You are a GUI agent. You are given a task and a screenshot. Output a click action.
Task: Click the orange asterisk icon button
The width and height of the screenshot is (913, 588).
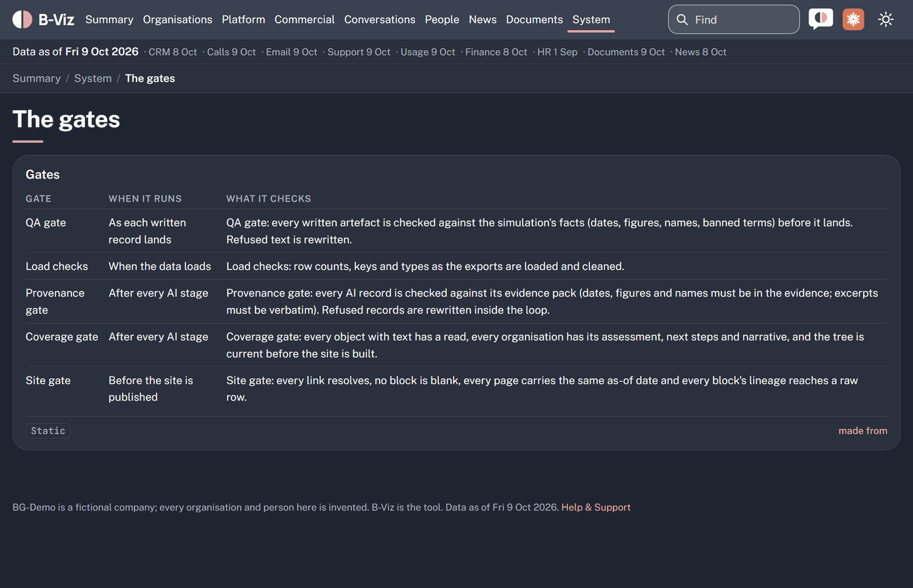[x=853, y=19]
